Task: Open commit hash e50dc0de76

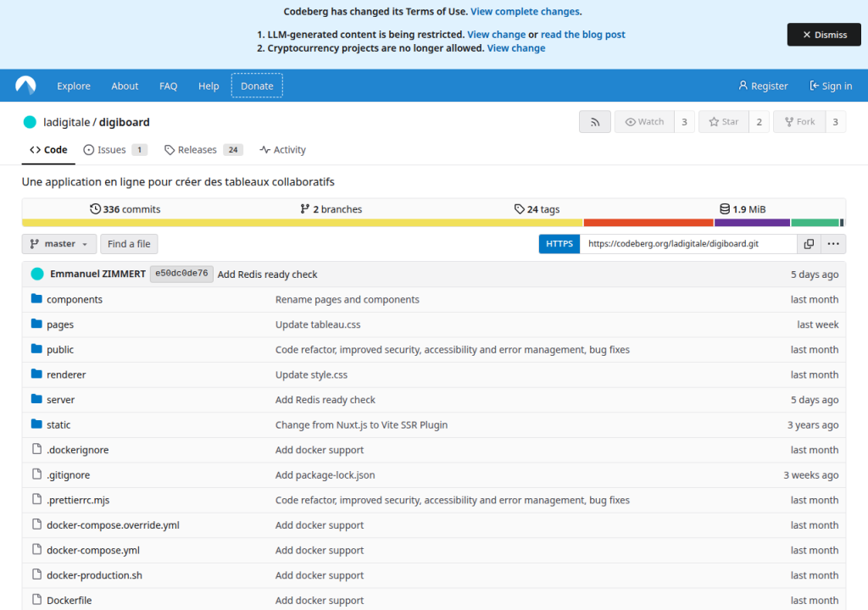Action: tap(181, 274)
